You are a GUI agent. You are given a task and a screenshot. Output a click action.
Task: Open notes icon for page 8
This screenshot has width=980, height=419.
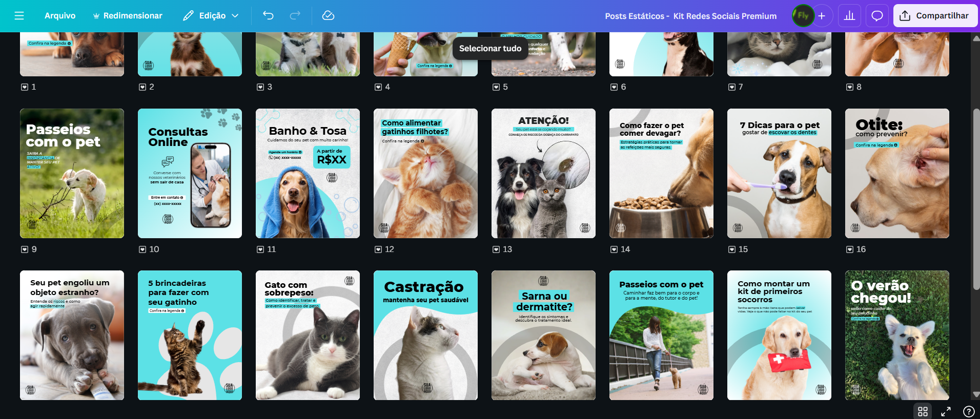coord(850,87)
